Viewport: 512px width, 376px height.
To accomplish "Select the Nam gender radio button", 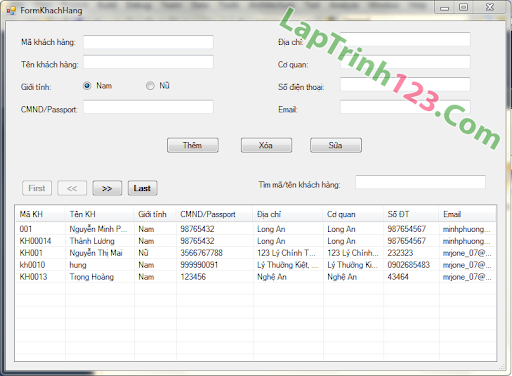I will [87, 86].
